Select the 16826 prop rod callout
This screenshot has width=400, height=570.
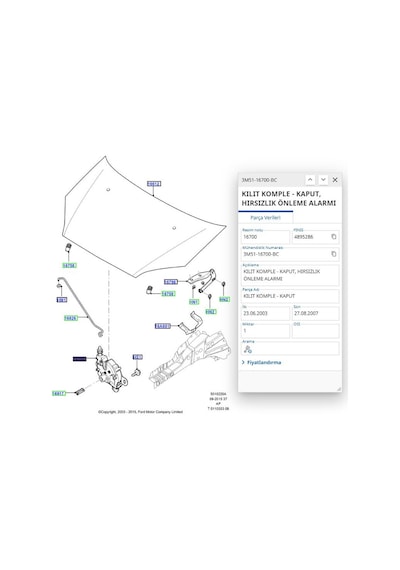pos(71,318)
